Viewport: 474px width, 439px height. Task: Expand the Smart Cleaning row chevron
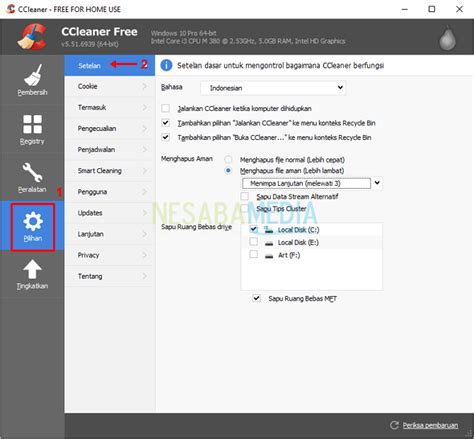click(144, 171)
